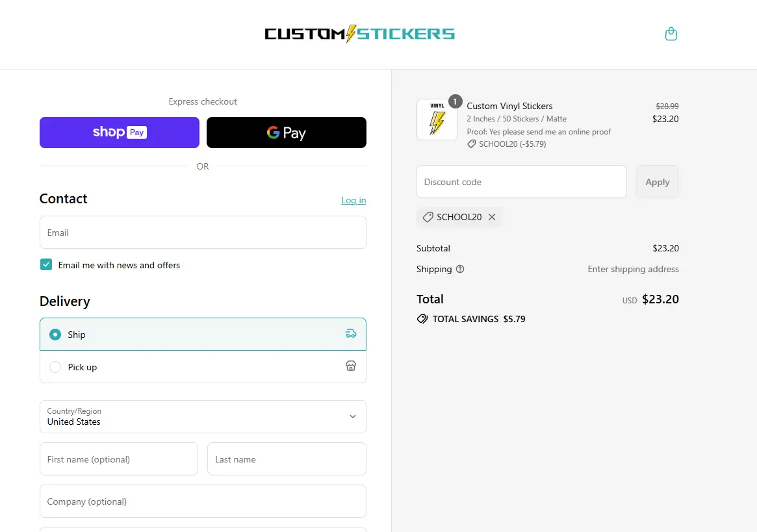
Task: Remove the SCHOOL20 discount code
Action: pos(492,217)
